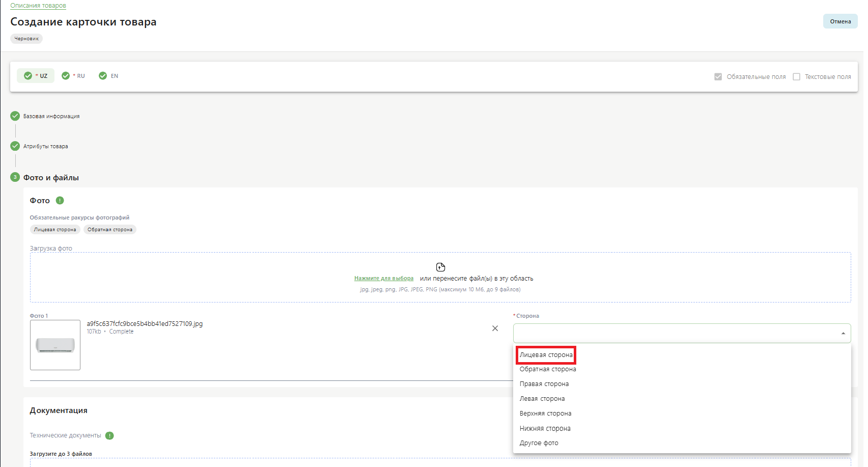Enable the Текстовые поля checkbox

796,77
